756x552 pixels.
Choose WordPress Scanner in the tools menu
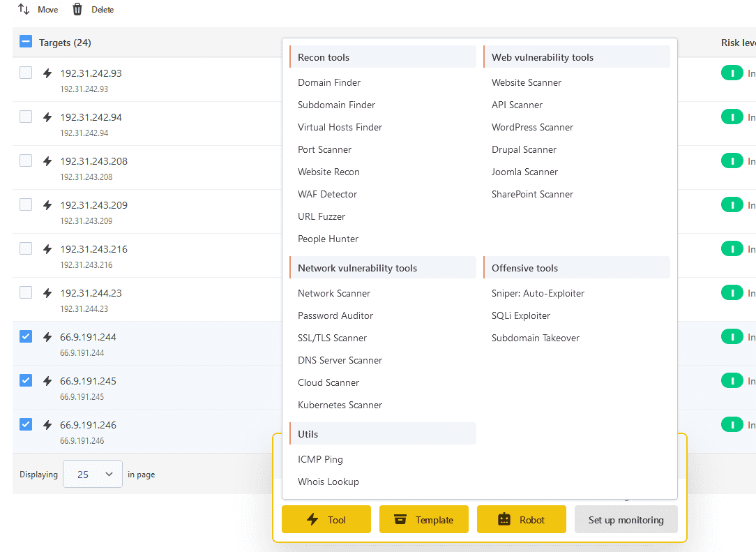(532, 127)
